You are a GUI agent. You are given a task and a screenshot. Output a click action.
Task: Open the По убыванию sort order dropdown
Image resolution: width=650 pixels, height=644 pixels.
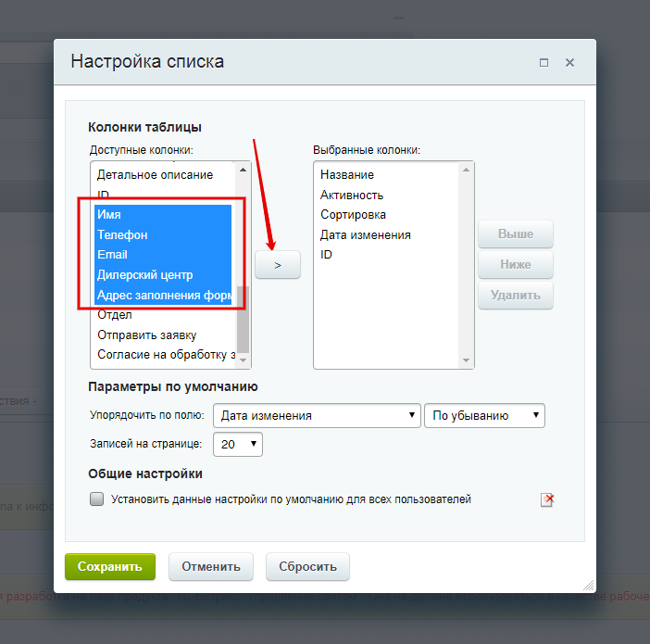click(x=484, y=415)
